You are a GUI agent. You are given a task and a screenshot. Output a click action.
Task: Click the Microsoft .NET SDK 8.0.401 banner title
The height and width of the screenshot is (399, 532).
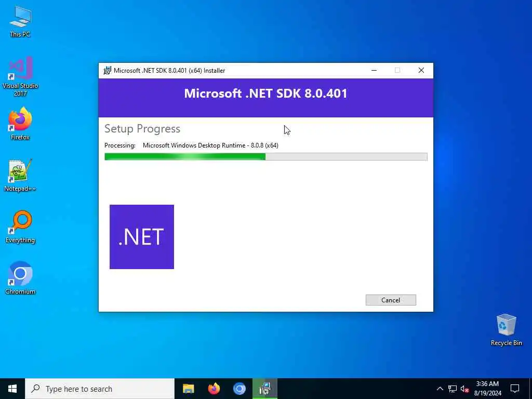pyautogui.click(x=265, y=94)
